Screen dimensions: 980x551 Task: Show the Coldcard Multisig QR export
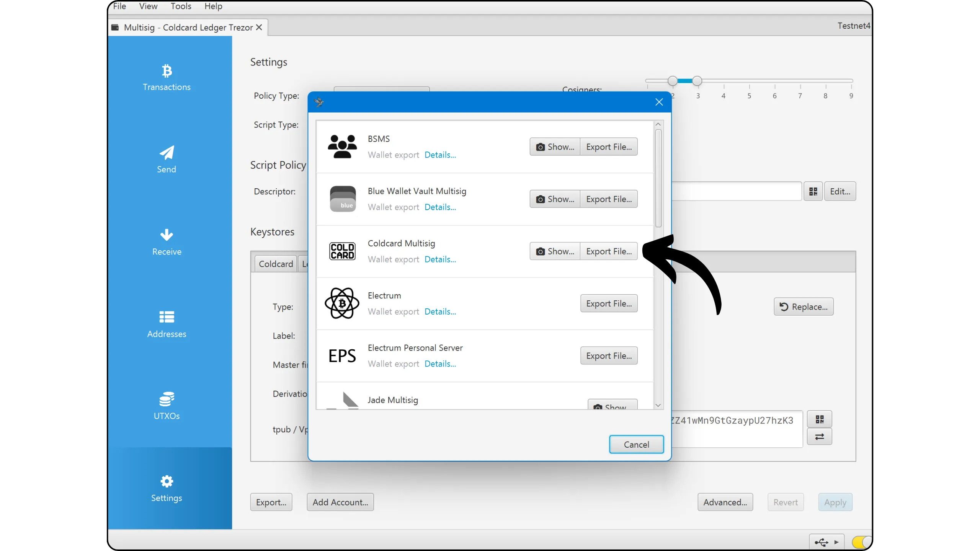[x=555, y=251]
